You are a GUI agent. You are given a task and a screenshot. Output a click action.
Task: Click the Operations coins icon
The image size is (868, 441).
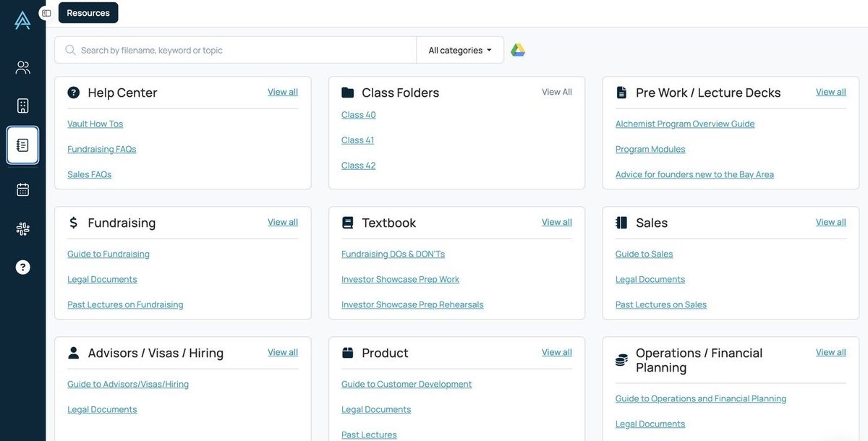pos(621,360)
